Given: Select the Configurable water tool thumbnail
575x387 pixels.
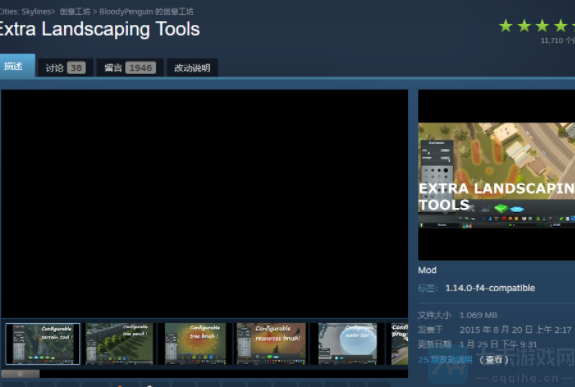Looking at the screenshot, I should [348, 344].
